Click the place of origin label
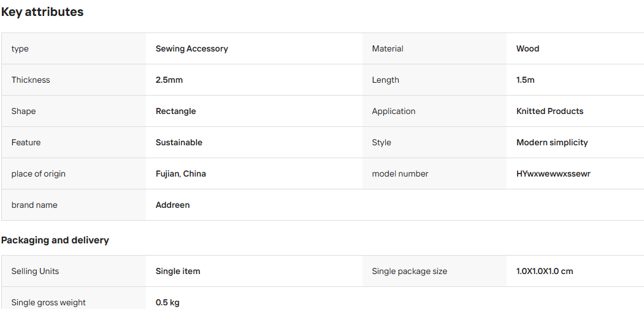 click(x=39, y=174)
